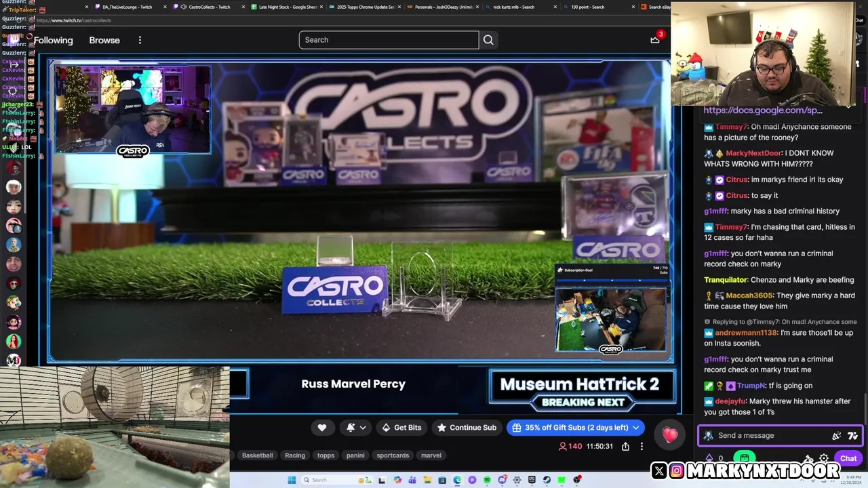Screen dimensions: 868x488
Task: Open Copilot from the taskbar
Action: tap(397, 480)
